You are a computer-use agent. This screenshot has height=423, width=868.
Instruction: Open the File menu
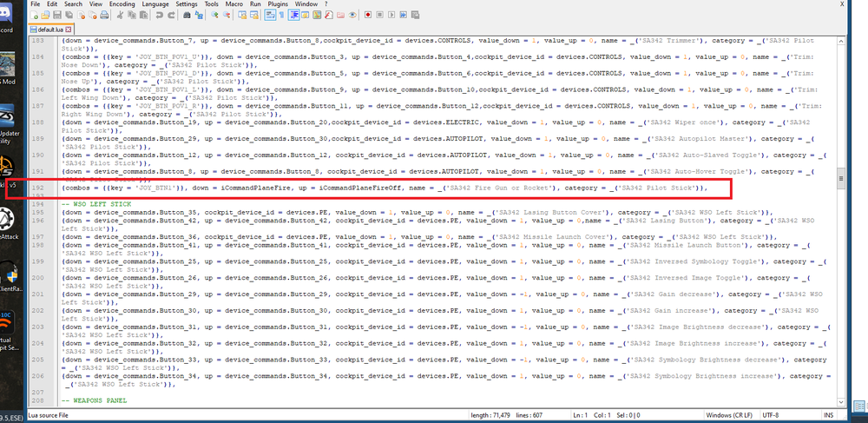pyautogui.click(x=35, y=3)
